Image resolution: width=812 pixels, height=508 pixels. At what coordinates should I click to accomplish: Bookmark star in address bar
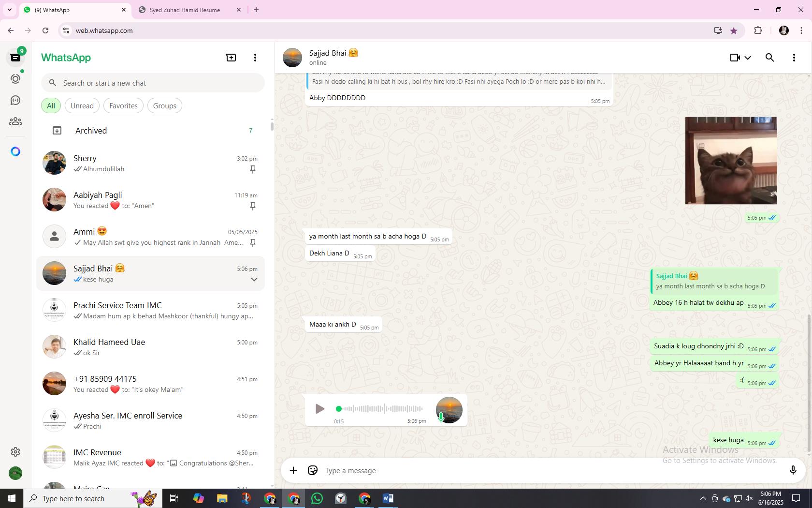[x=734, y=30]
